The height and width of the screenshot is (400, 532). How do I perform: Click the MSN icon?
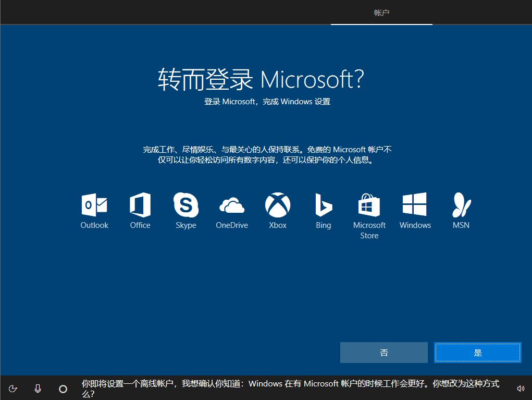461,205
